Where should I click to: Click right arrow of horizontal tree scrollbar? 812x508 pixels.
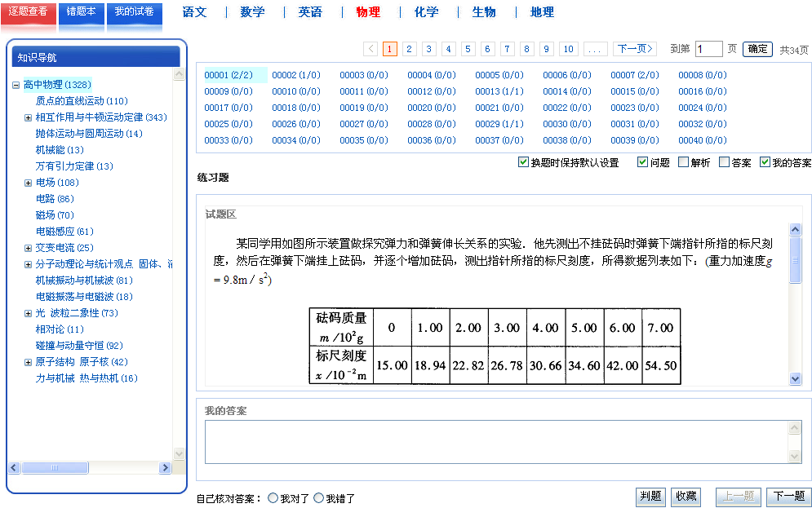click(165, 468)
